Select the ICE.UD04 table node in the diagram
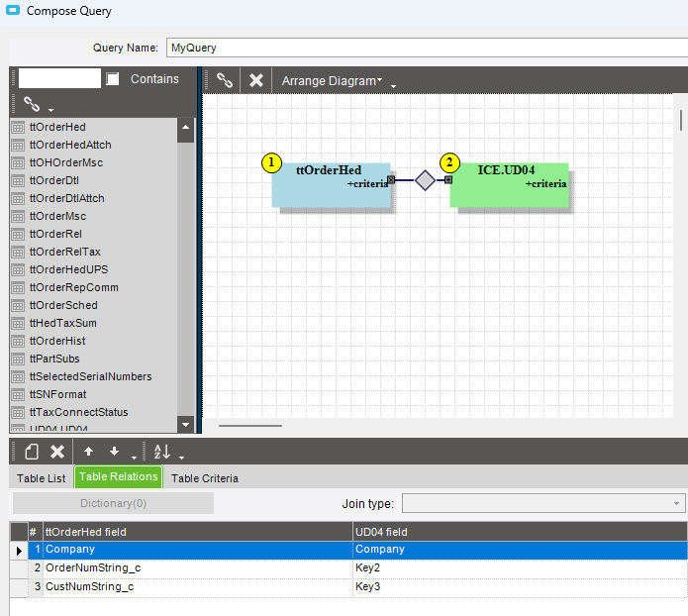The height and width of the screenshot is (616, 688). (508, 170)
